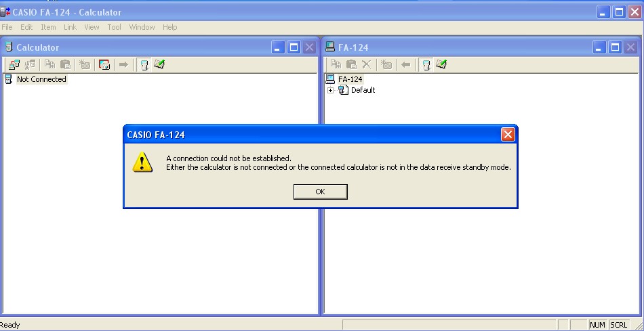Open the Tool menu
The height and width of the screenshot is (331, 644).
click(x=114, y=27)
